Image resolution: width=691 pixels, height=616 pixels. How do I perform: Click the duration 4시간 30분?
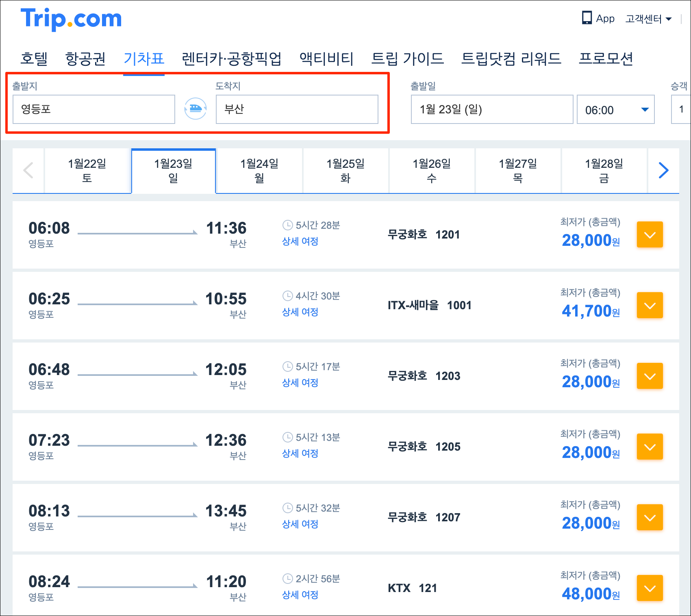pos(317,296)
